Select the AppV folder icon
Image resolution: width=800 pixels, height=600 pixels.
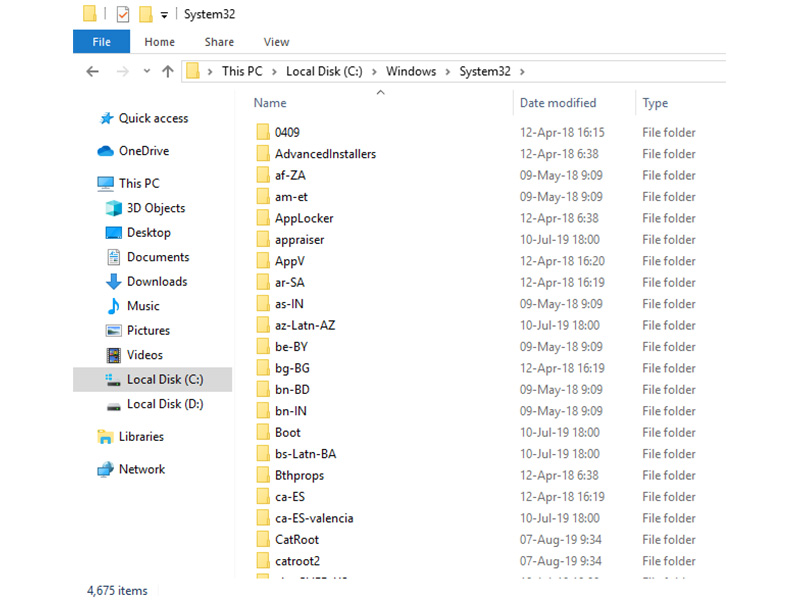[263, 261]
